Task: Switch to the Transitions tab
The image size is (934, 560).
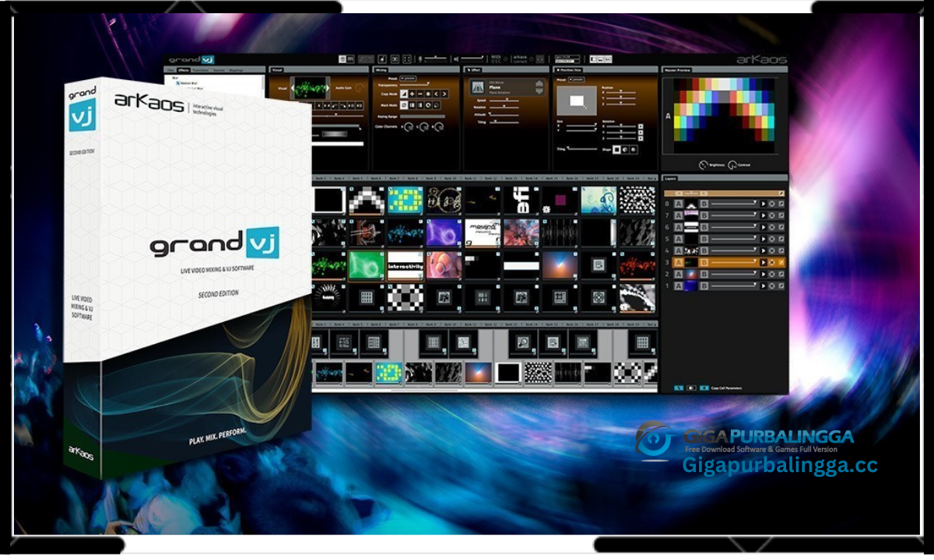Action: click(x=200, y=70)
